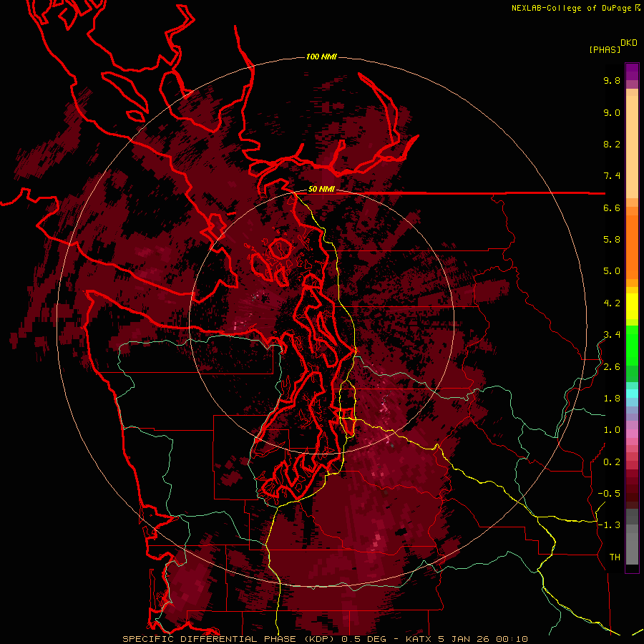
Task: Click the 2.6 value on the color scale
Action: 612,367
